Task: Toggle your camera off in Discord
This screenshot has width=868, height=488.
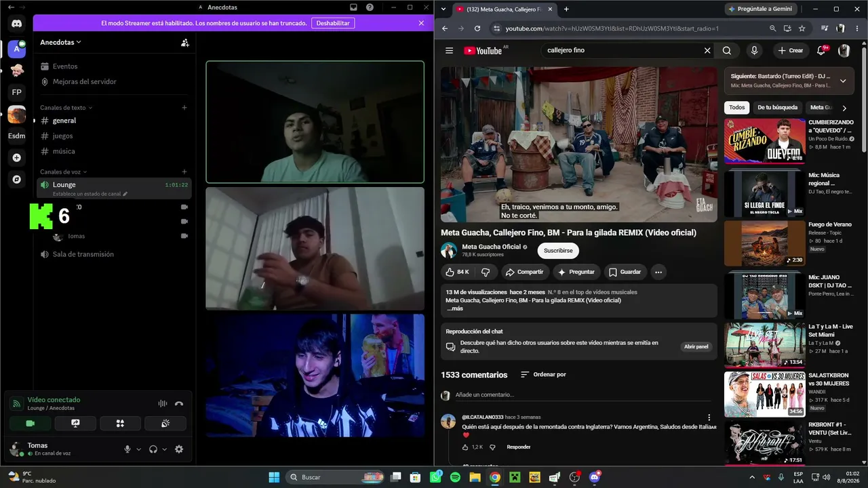Action: pos(30,424)
